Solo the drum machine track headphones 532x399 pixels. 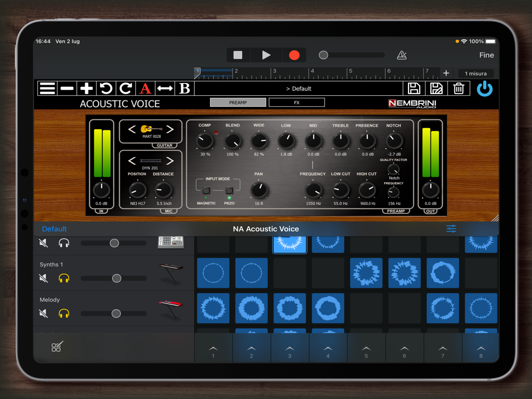point(64,243)
